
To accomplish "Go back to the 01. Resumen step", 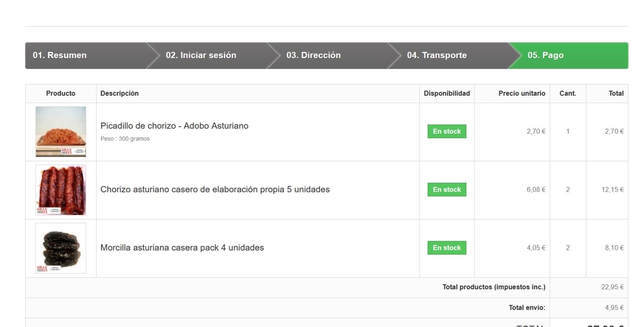I will (x=60, y=55).
